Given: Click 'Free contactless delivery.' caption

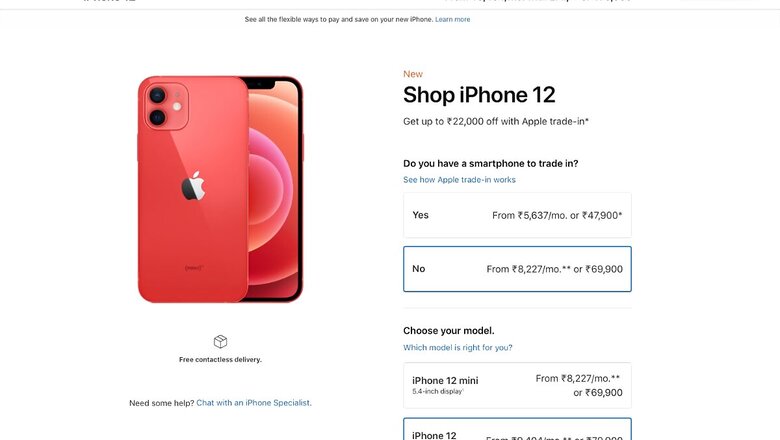Looking at the screenshot, I should point(220,359).
